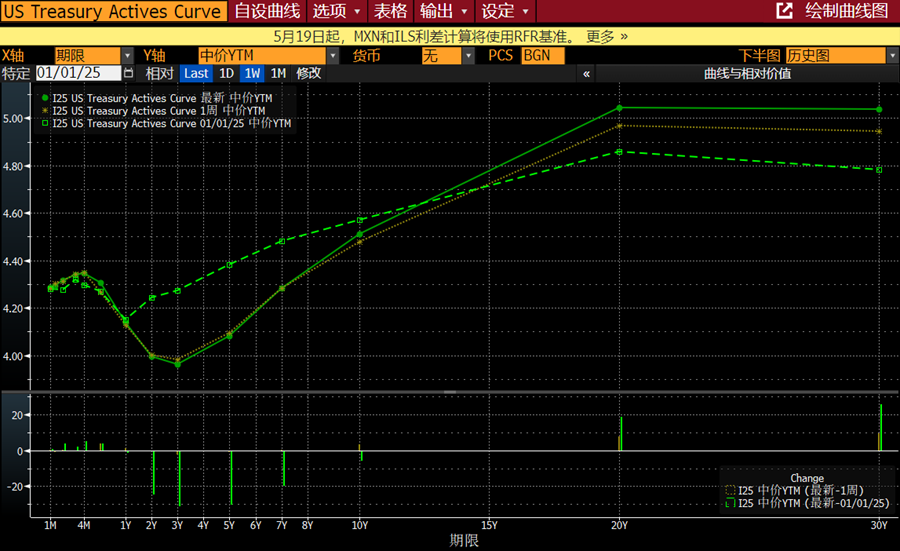Open the 曲线与相对价值 panel header
The height and width of the screenshot is (551, 900).
(x=747, y=73)
